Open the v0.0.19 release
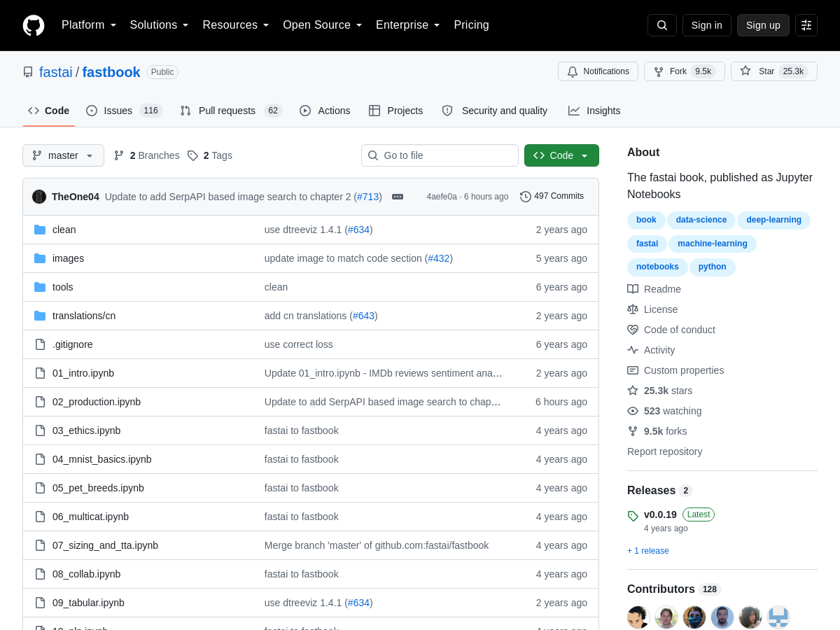This screenshot has height=630, width=840. coord(660,514)
